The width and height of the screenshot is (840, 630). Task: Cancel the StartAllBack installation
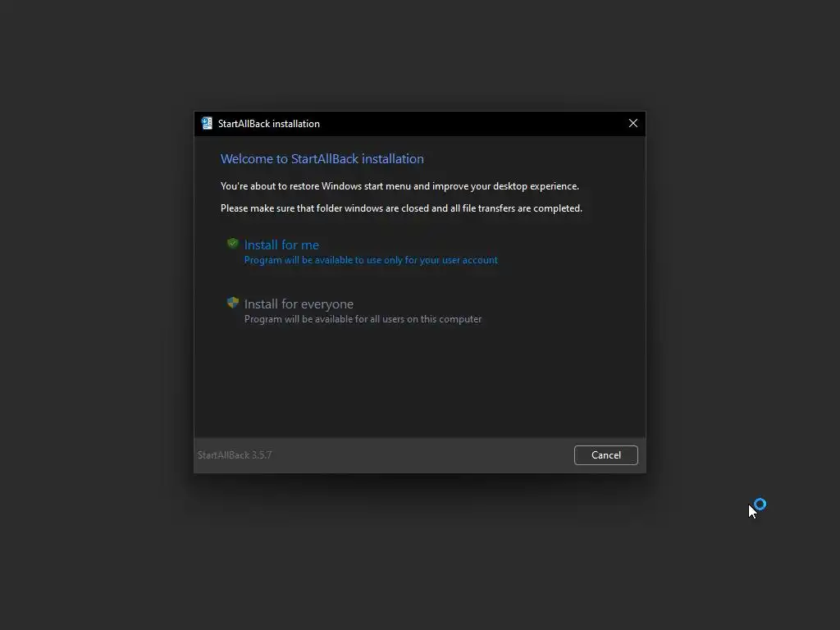click(606, 454)
